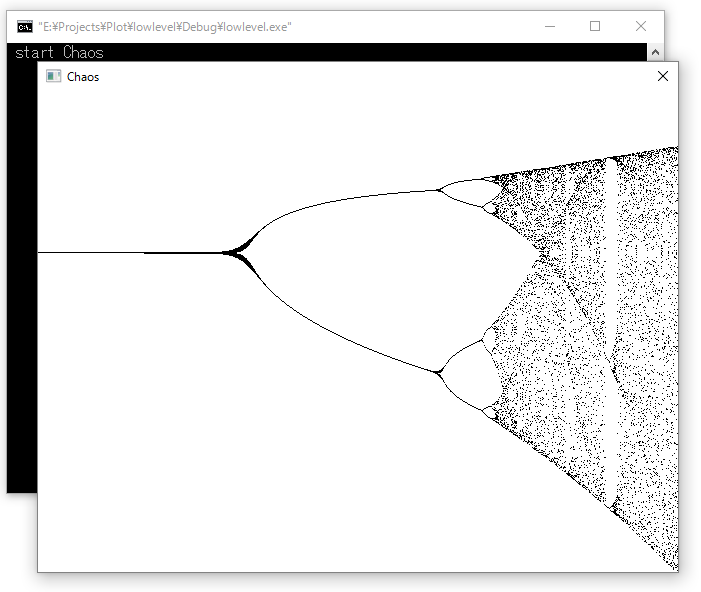Screen dimensions: 701x592
Task: Click the console window cmd icon
Action: 25,27
